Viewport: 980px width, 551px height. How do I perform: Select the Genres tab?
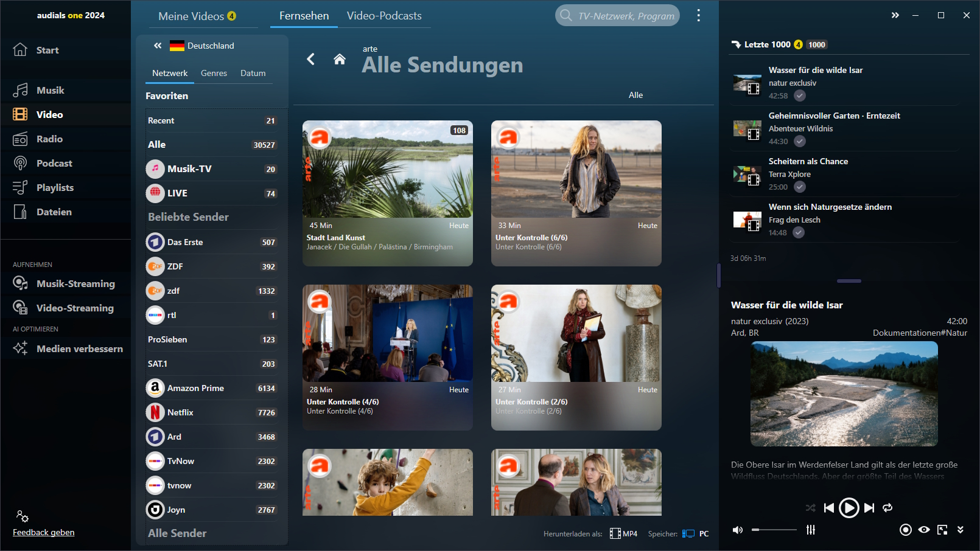coord(214,73)
